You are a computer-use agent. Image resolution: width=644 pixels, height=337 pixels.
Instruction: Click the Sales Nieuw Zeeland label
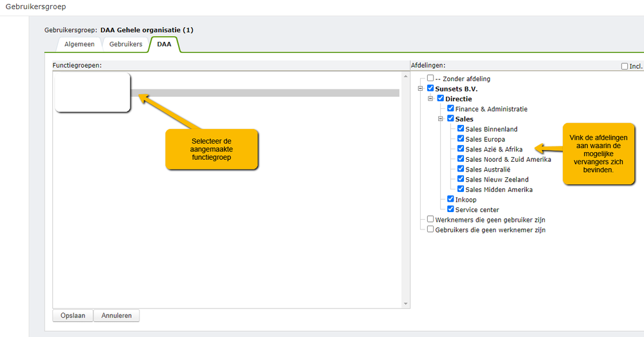497,180
